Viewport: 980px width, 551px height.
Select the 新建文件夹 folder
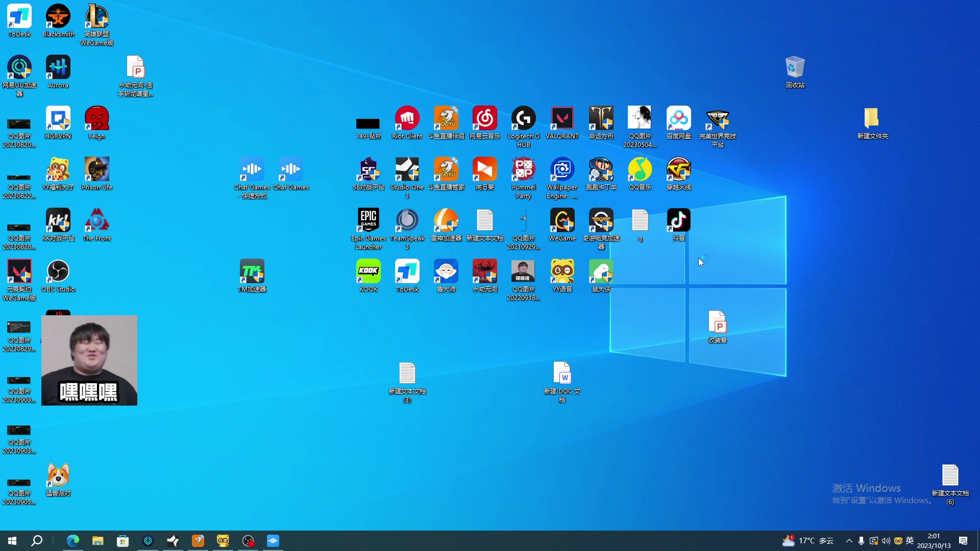(873, 123)
